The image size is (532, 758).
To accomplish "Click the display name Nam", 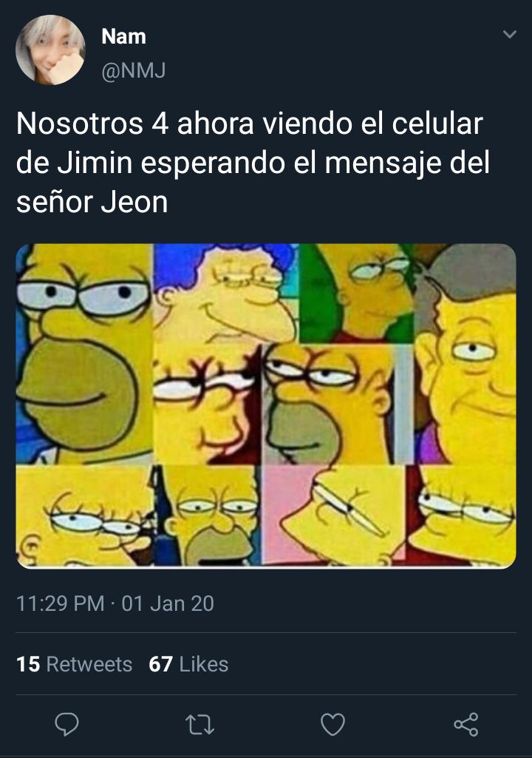I will (x=123, y=37).
